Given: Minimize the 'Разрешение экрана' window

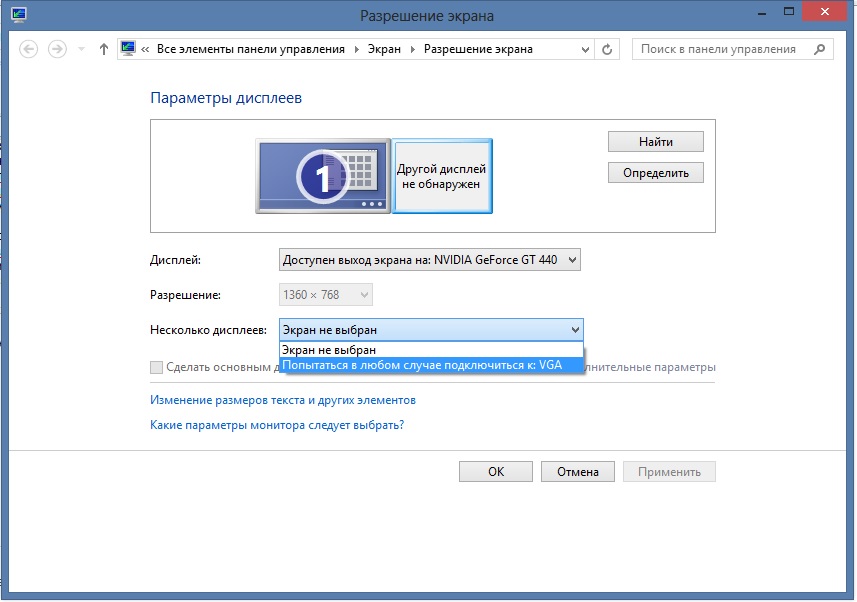Looking at the screenshot, I should [761, 12].
